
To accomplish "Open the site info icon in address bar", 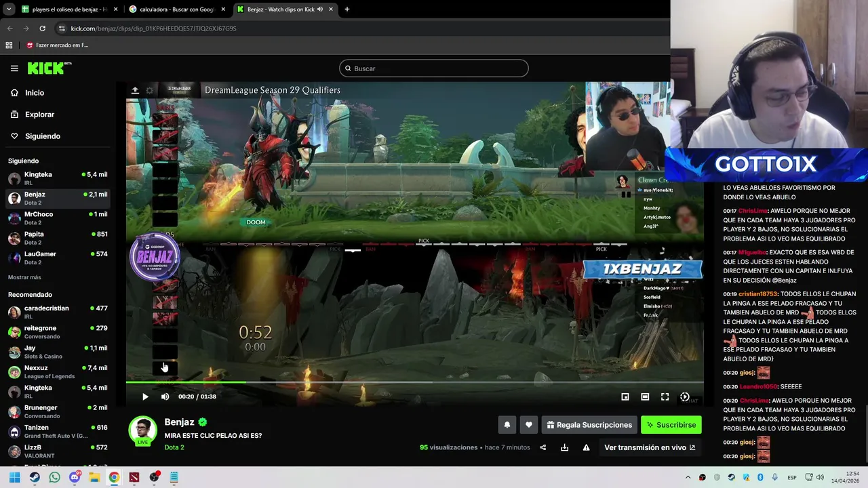I will (62, 28).
